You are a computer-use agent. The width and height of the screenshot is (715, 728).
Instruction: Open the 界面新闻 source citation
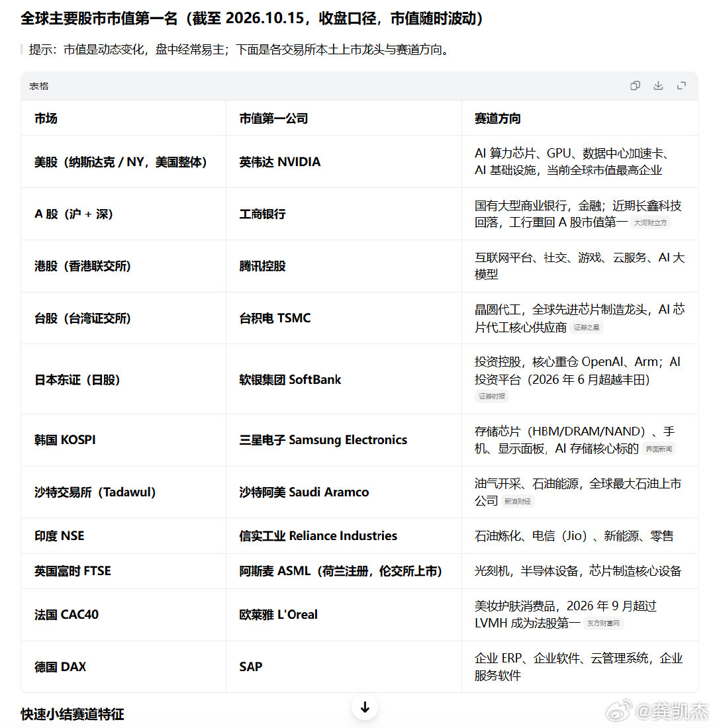click(658, 449)
